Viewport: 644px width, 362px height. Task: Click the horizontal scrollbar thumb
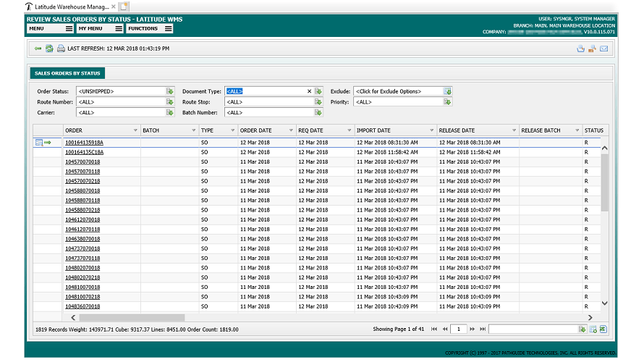(132, 318)
